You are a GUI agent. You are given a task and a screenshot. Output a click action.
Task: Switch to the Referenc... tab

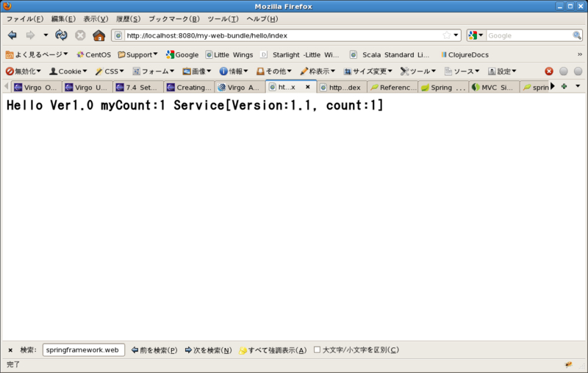pyautogui.click(x=392, y=88)
